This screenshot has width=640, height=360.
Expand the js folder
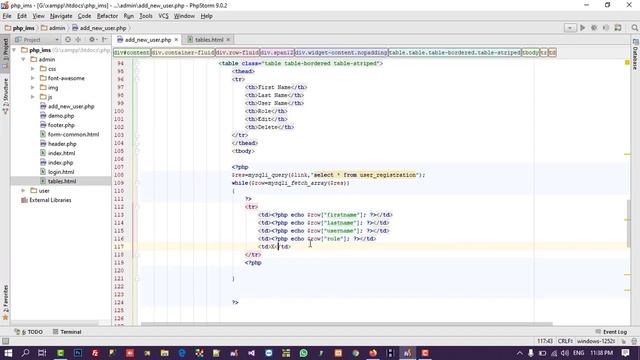(x=33, y=97)
